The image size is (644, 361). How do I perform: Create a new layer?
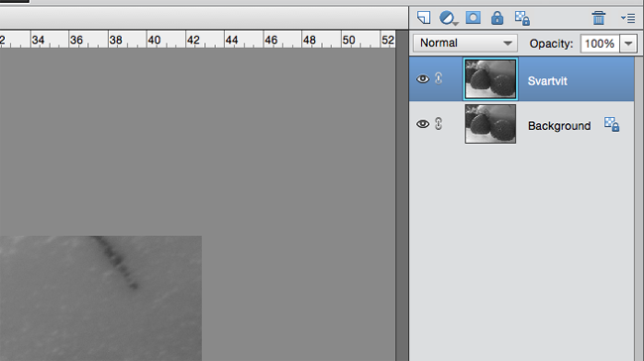424,18
